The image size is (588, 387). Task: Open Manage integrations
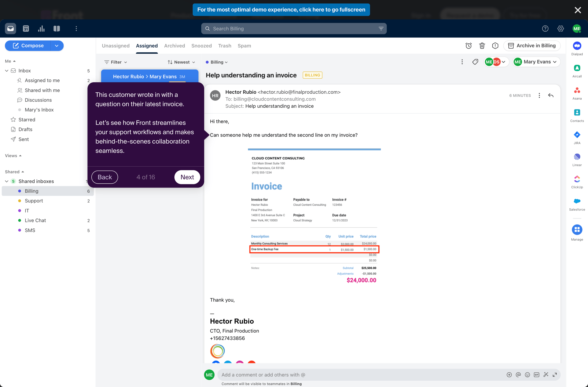[577, 232]
